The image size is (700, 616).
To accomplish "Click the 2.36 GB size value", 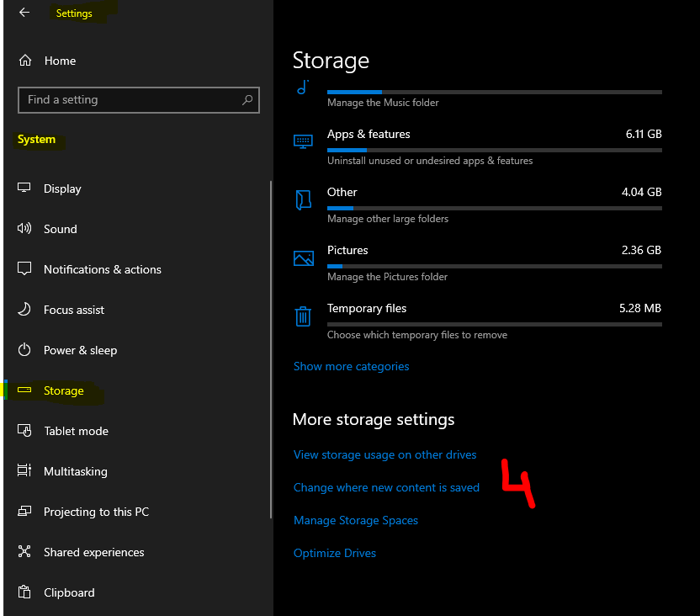I will (x=641, y=250).
